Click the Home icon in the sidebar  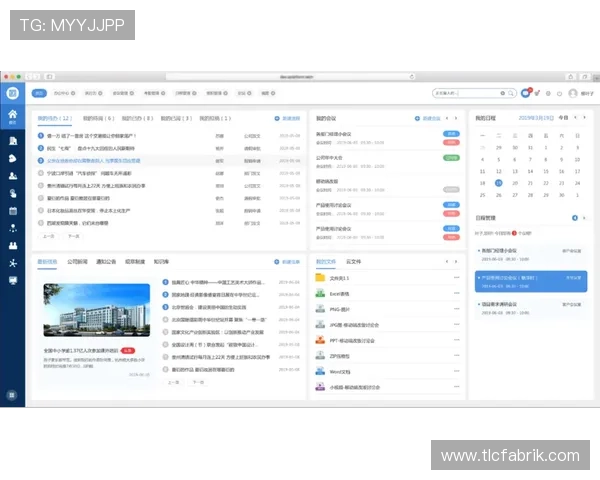(x=13, y=115)
